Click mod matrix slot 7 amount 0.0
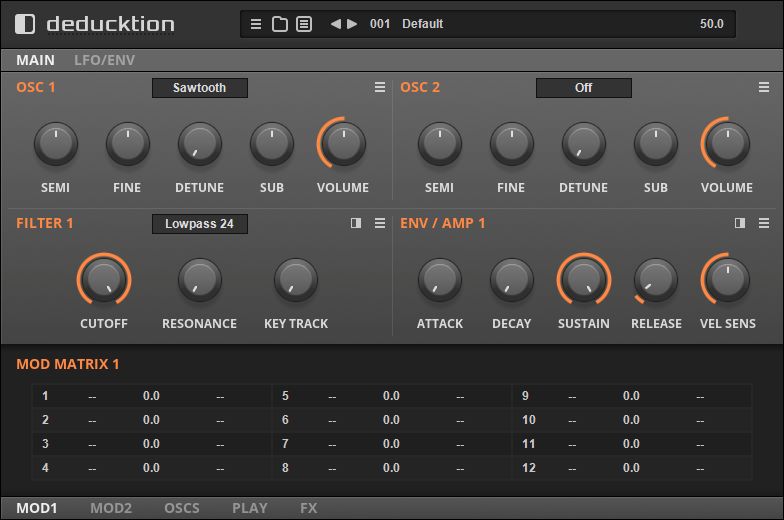The width and height of the screenshot is (784, 520). 391,444
